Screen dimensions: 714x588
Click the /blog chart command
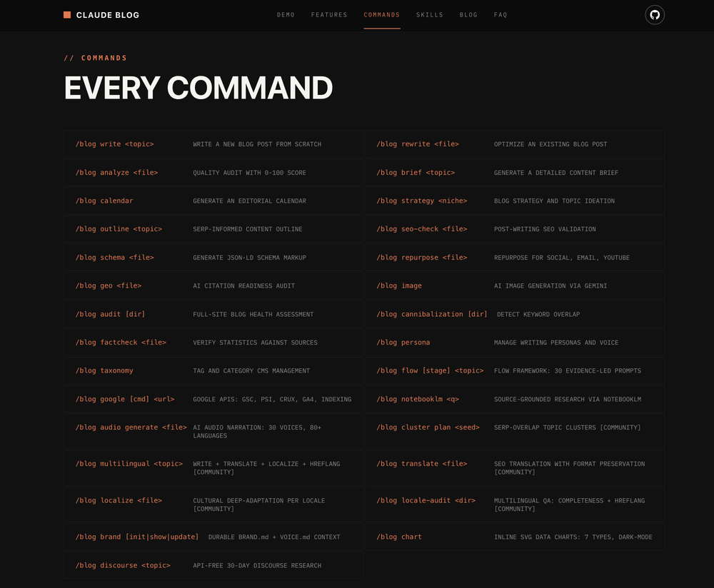click(399, 537)
